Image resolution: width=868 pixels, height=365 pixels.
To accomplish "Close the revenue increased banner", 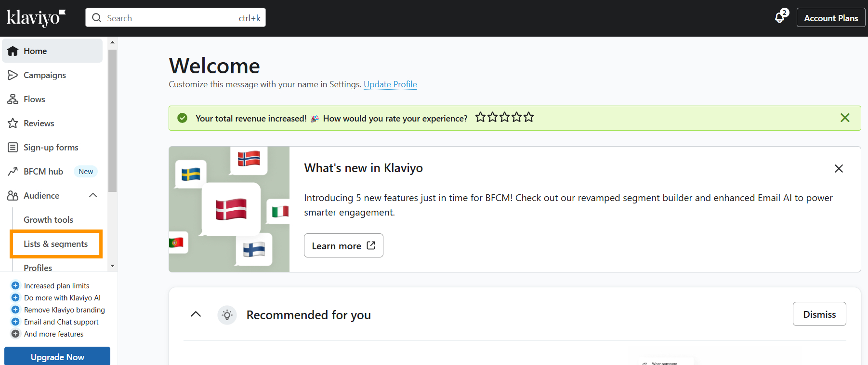I will tap(844, 118).
